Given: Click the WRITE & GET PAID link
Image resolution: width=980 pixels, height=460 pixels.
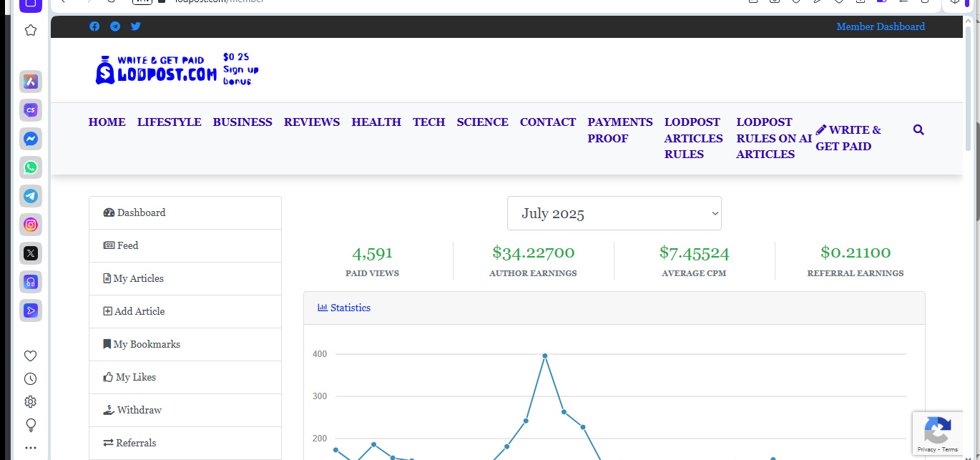Looking at the screenshot, I should click(848, 138).
